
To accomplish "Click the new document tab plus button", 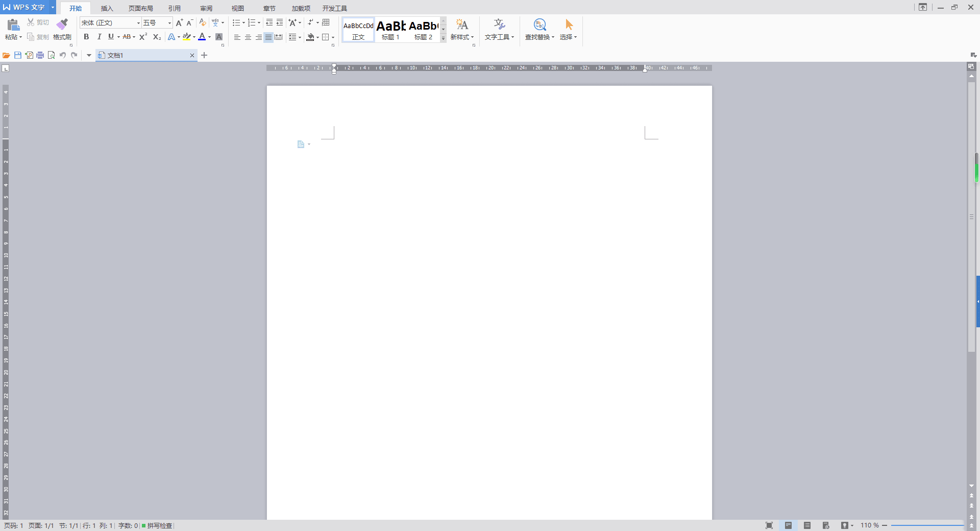I will 204,55.
